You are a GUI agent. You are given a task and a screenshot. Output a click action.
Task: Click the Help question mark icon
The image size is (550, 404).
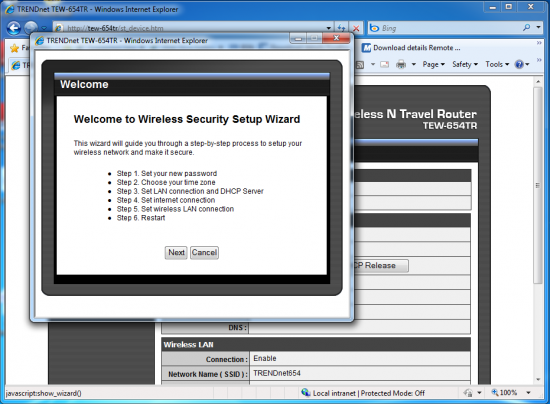tap(519, 65)
